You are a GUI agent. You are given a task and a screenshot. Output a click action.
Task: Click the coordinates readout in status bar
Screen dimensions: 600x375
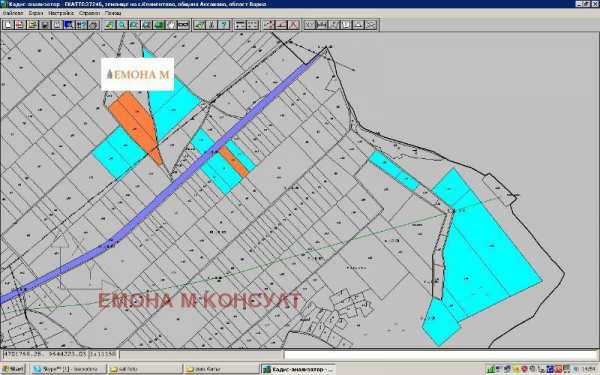coord(45,354)
